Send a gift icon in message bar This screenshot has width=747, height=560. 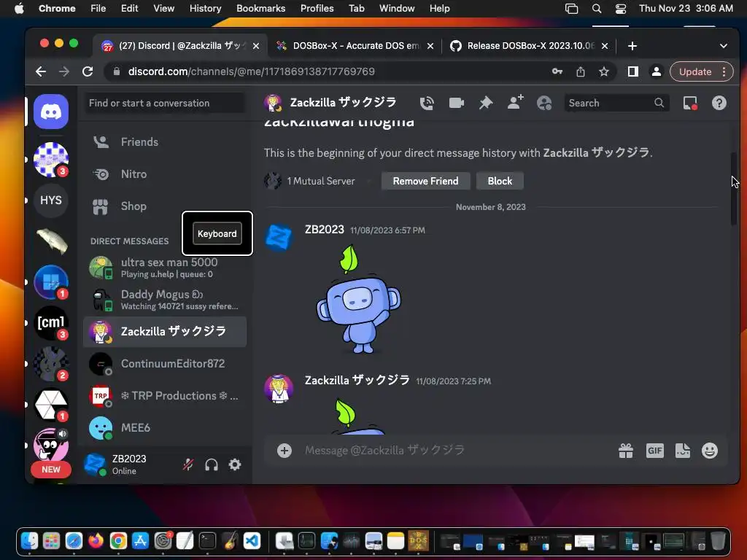click(626, 451)
